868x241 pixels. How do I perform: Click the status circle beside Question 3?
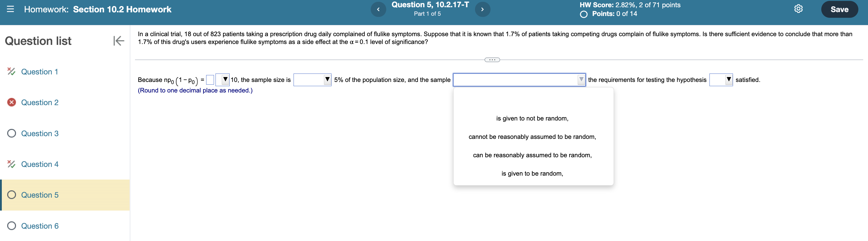point(11,133)
